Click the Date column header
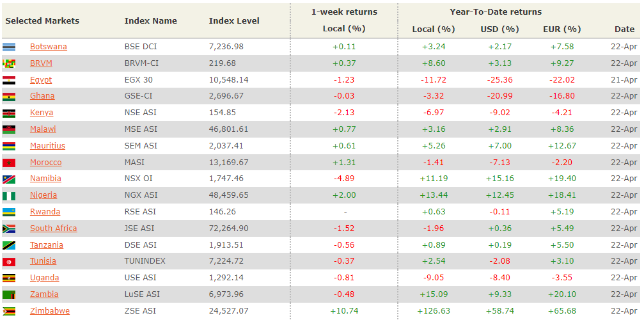The height and width of the screenshot is (320, 644). click(624, 29)
